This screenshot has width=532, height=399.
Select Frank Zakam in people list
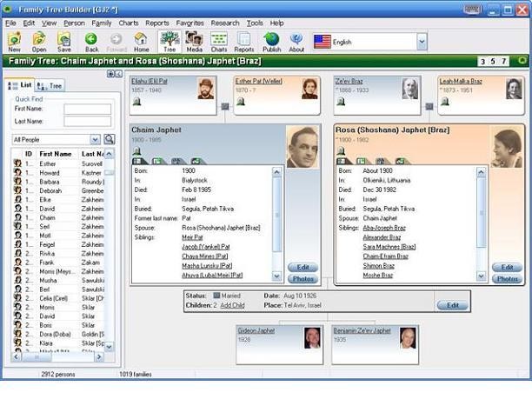point(58,263)
